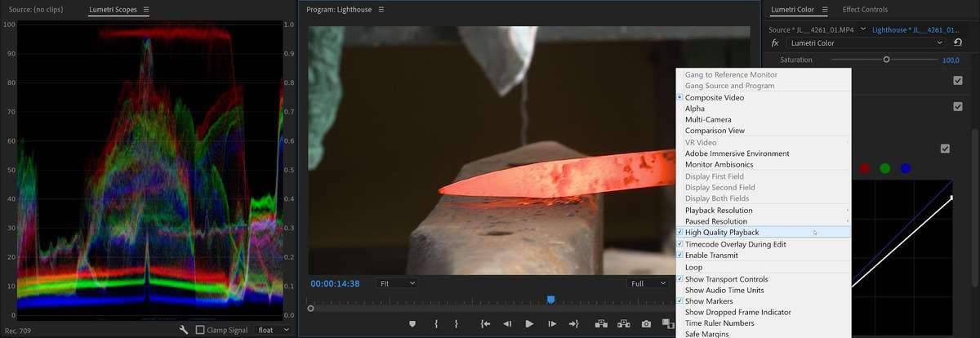Switch to the Effect Controls tab
This screenshot has height=338, width=980.
click(865, 10)
